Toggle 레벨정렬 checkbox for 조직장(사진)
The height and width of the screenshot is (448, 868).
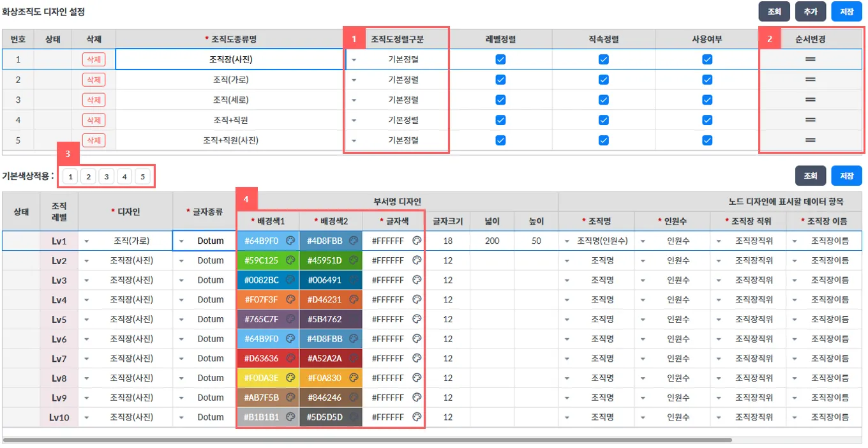point(500,59)
